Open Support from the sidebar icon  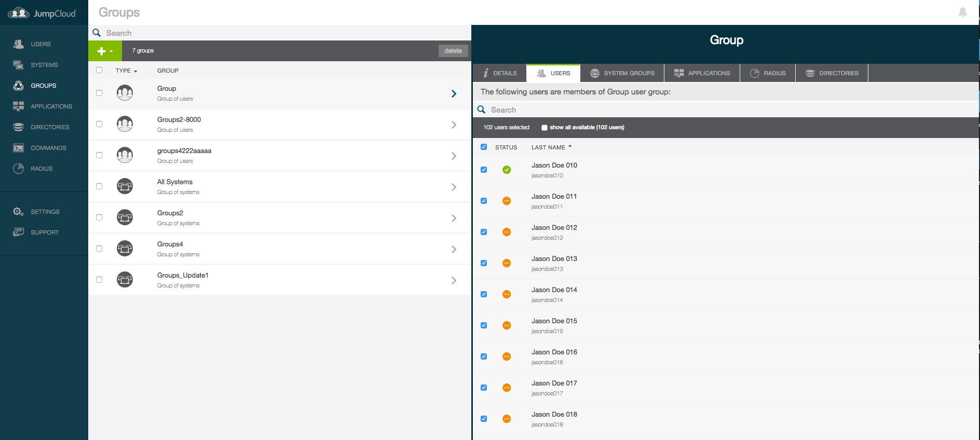[19, 232]
